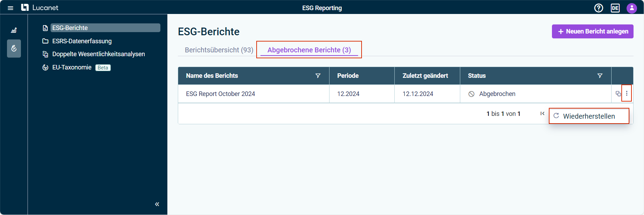Select the Abgebrochene Berichte (3) tab
The height and width of the screenshot is (215, 644).
[309, 50]
